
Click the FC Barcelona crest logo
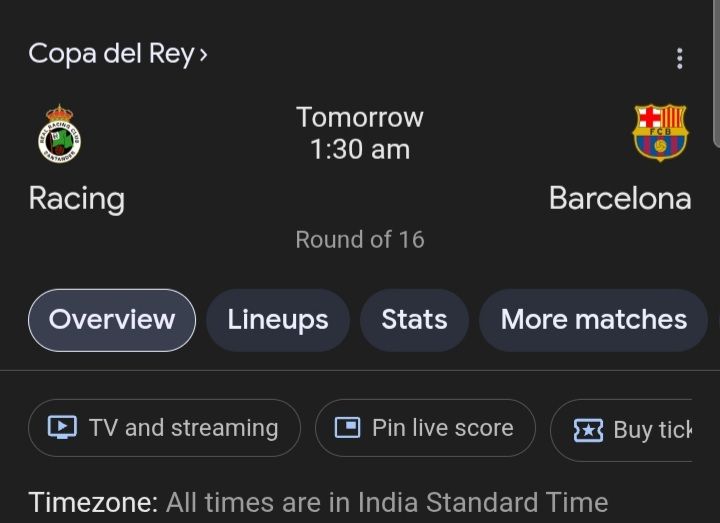[659, 132]
